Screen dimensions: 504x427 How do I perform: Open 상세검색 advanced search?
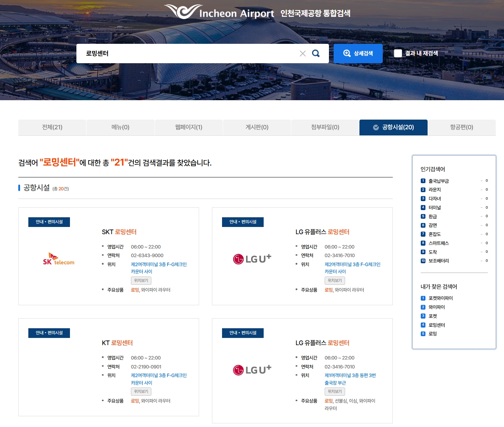(x=358, y=54)
